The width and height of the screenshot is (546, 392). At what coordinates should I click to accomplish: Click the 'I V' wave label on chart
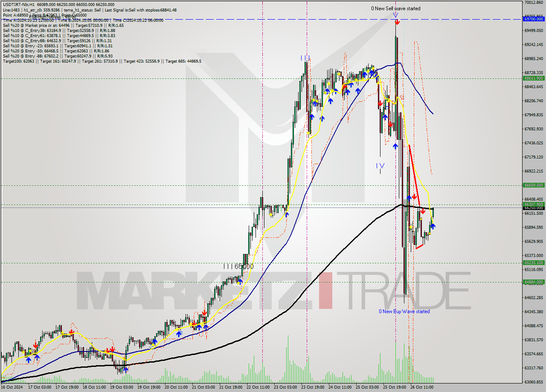click(x=380, y=166)
